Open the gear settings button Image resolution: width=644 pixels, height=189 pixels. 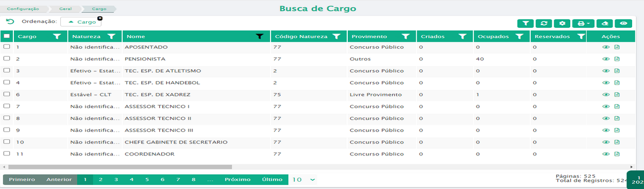tap(562, 23)
